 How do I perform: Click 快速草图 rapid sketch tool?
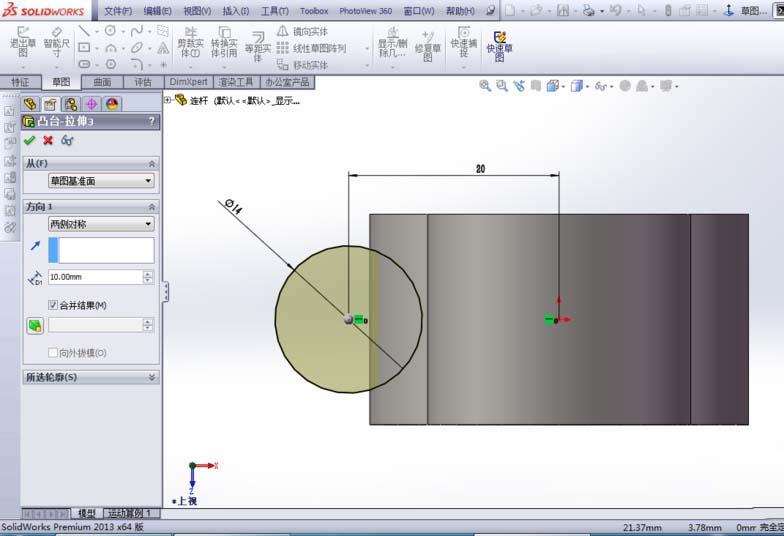tap(500, 46)
